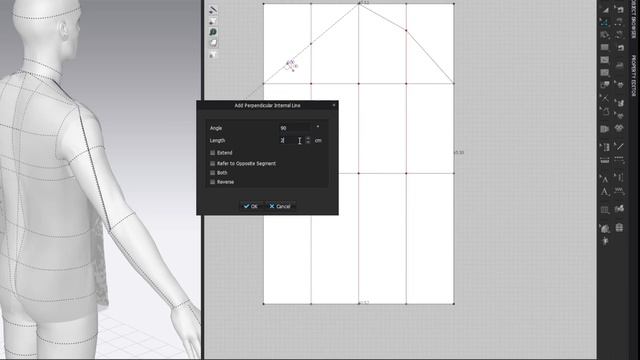
Task: Click the topmost icon in 2D view toolbar
Action: 213,9
